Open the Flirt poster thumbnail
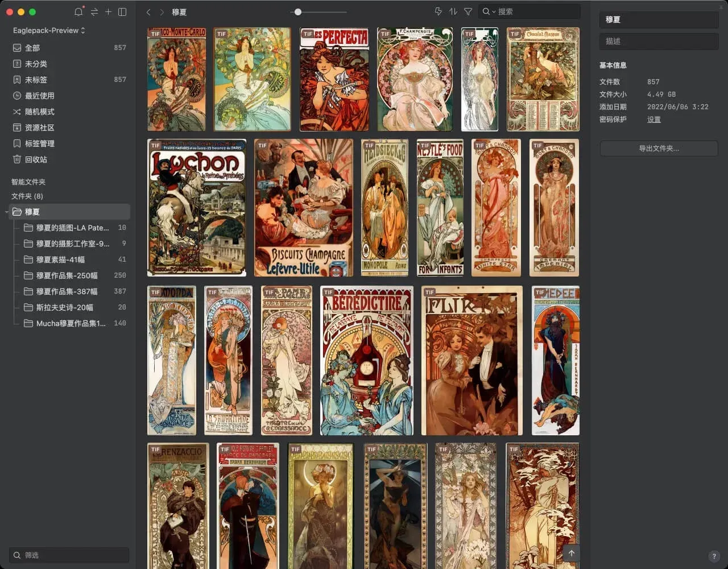 [472, 361]
